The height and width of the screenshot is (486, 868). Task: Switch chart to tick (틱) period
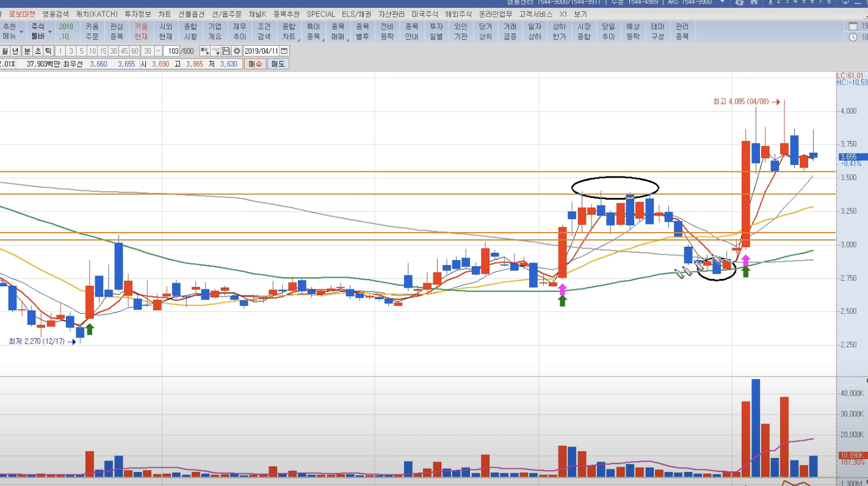pyautogui.click(x=49, y=51)
